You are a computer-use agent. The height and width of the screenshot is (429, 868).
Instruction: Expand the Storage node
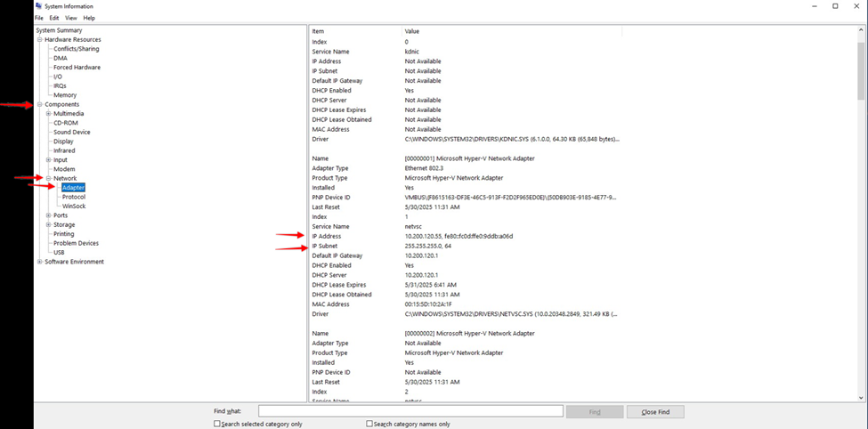[49, 225]
